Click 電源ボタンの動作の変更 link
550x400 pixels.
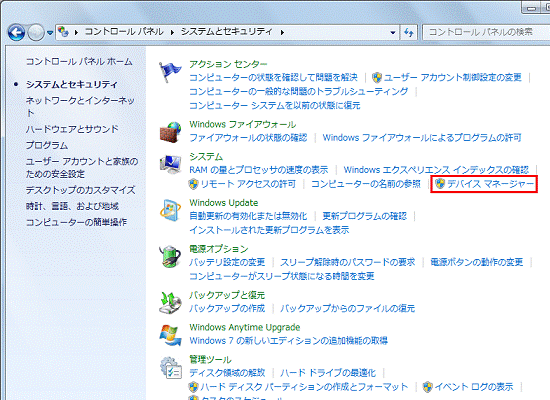click(x=477, y=262)
